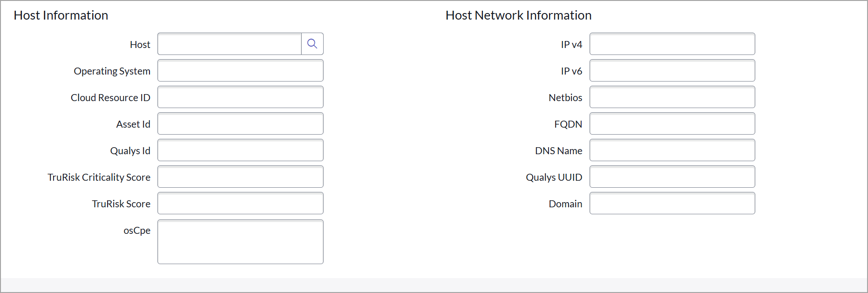Click the Operating System text field
Screen dimensions: 868x293
(240, 70)
